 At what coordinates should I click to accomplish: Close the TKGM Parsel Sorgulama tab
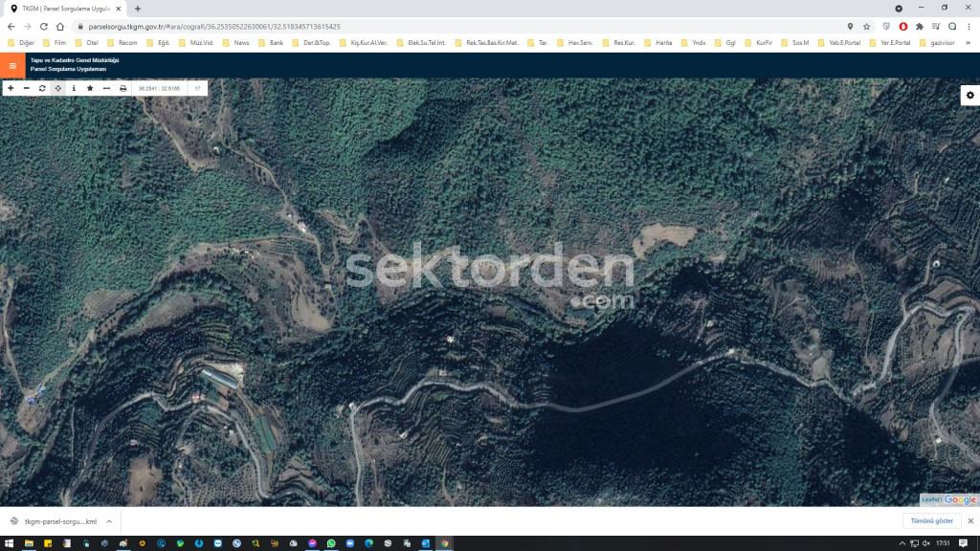pos(118,9)
